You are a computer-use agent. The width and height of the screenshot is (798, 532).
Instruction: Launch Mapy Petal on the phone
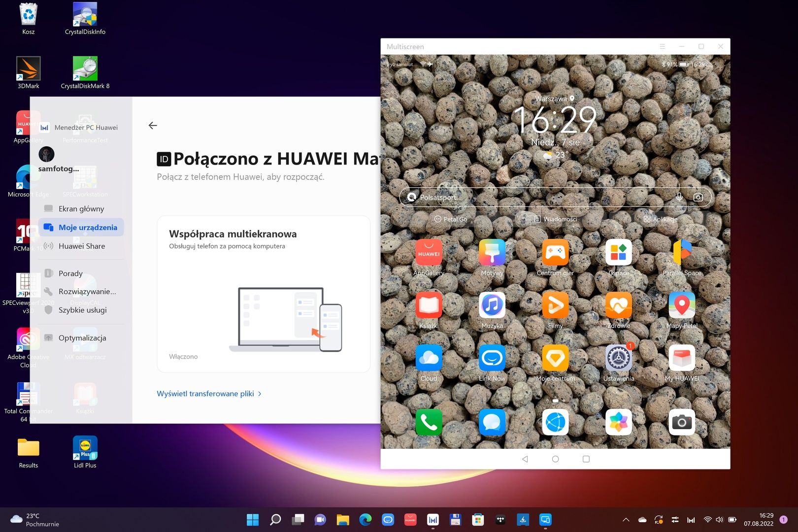click(x=682, y=305)
